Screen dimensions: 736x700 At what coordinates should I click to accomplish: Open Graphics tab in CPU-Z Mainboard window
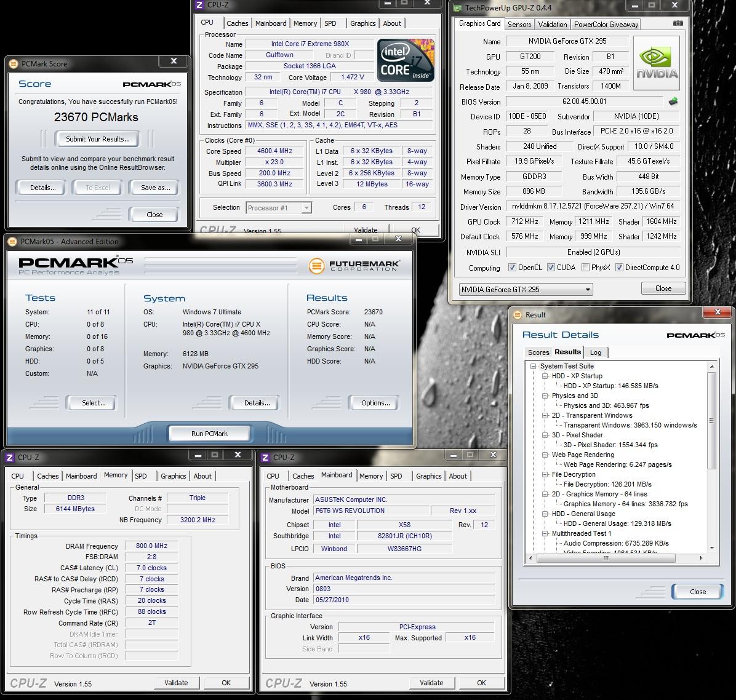tap(428, 475)
